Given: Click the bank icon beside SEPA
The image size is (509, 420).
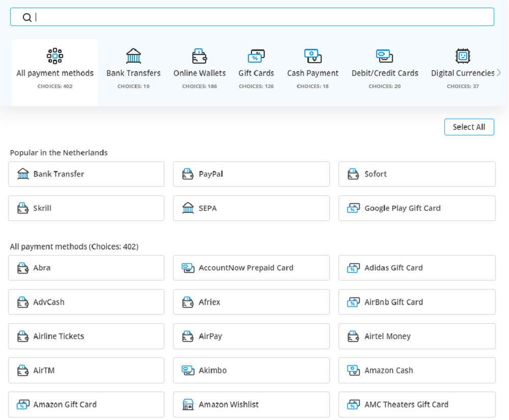Looking at the screenshot, I should (188, 208).
